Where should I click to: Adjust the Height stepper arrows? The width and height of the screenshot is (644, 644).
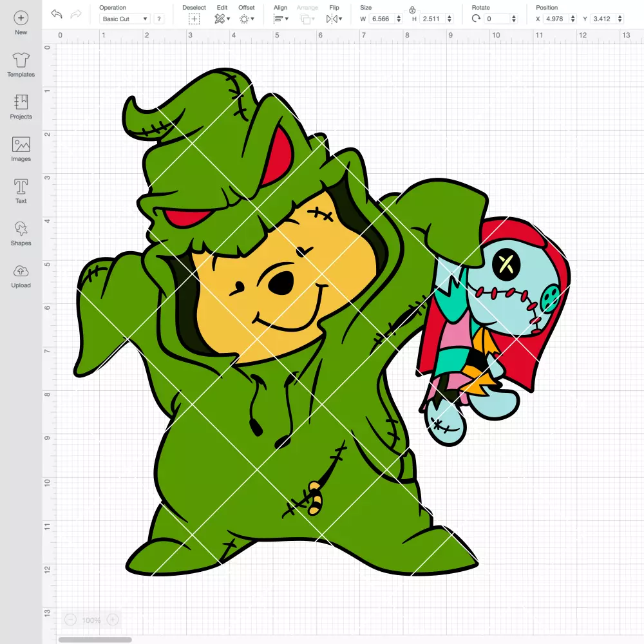click(450, 19)
